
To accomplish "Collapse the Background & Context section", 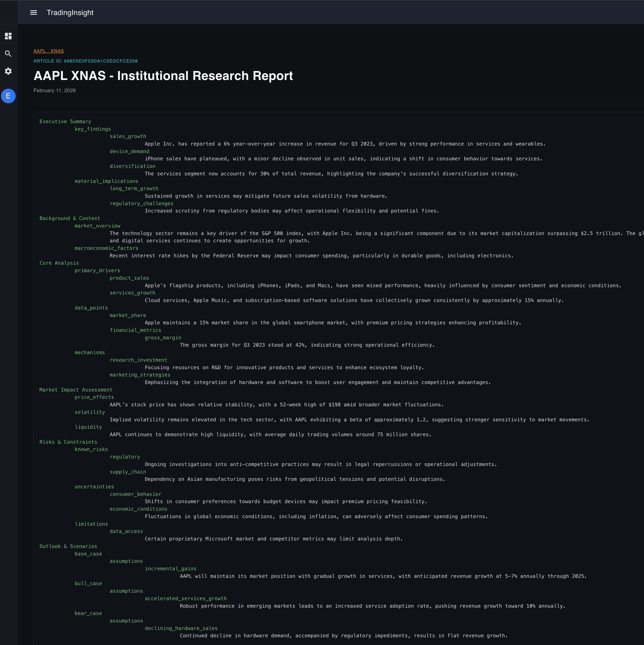I will 69,218.
